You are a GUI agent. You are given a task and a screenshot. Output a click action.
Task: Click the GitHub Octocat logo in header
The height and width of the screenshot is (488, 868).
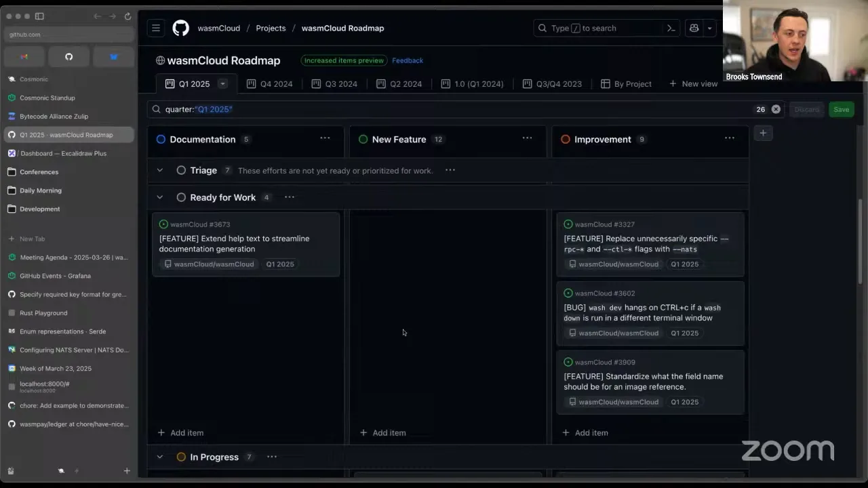(181, 28)
